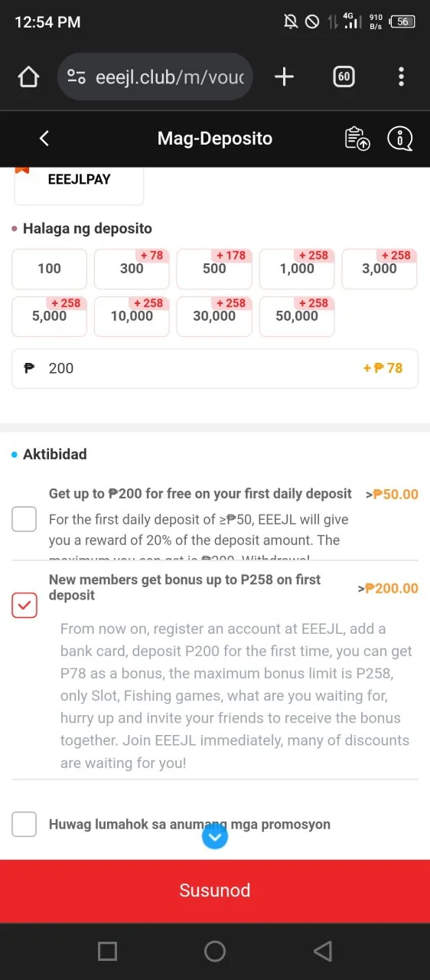This screenshot has height=980, width=430.
Task: Open deposit records clipboard icon
Action: [x=357, y=139]
